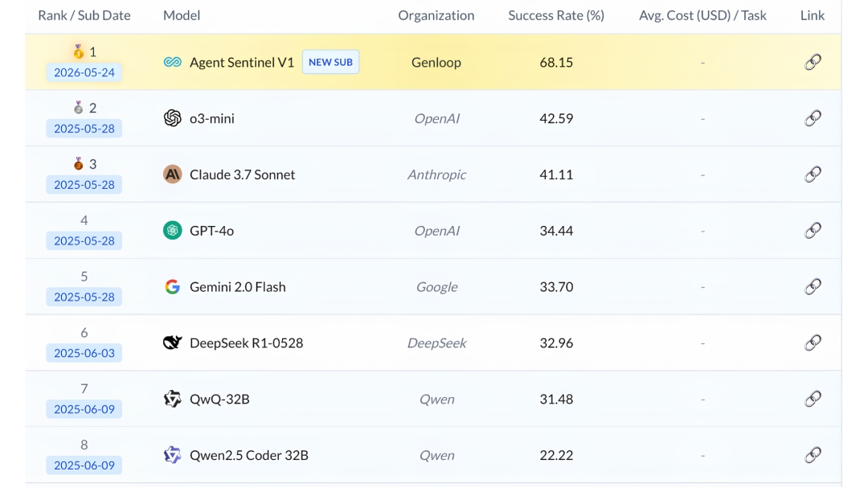The image size is (868, 488).
Task: Click o3-mini's 2025-05-28 date badge
Action: (x=84, y=129)
